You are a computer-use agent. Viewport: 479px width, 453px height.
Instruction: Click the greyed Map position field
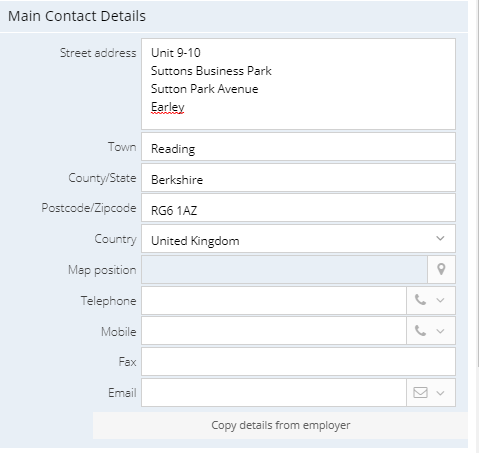tap(284, 269)
